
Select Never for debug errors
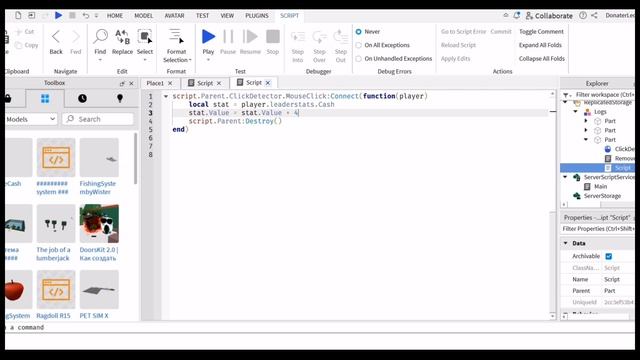tap(358, 32)
